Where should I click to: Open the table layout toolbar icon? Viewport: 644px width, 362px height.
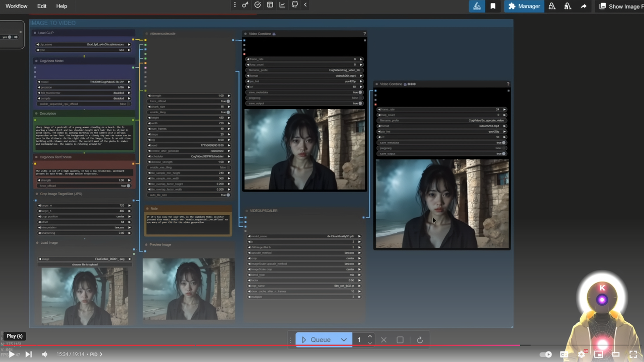coord(270,5)
